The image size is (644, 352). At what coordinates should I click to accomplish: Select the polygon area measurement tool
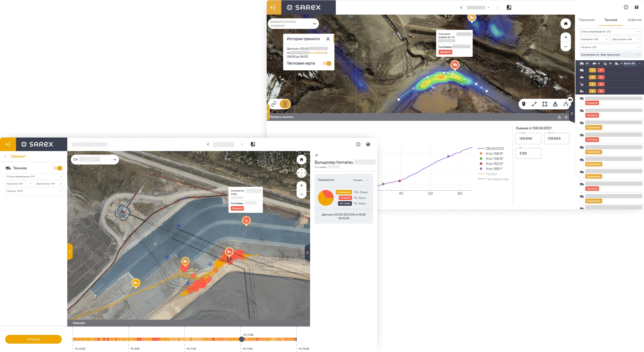point(545,104)
